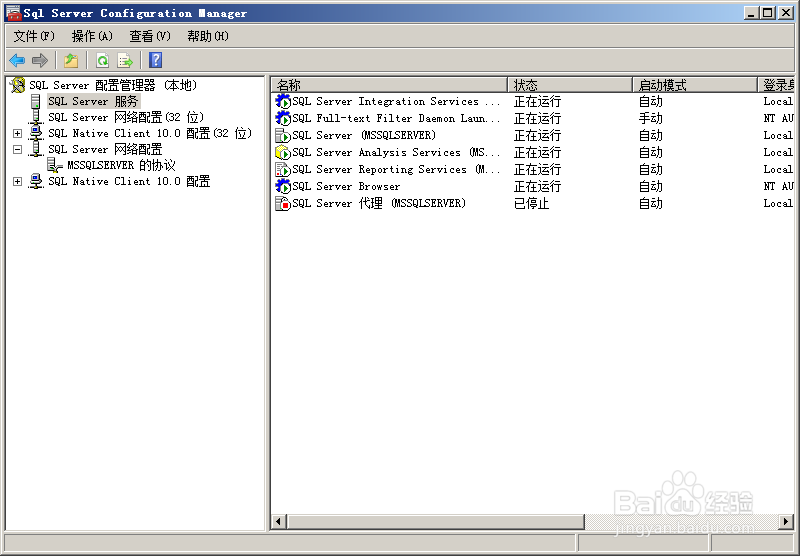The height and width of the screenshot is (556, 800).
Task: Click the SQL Native Client 10.0 配置 icon
Action: tap(36, 181)
